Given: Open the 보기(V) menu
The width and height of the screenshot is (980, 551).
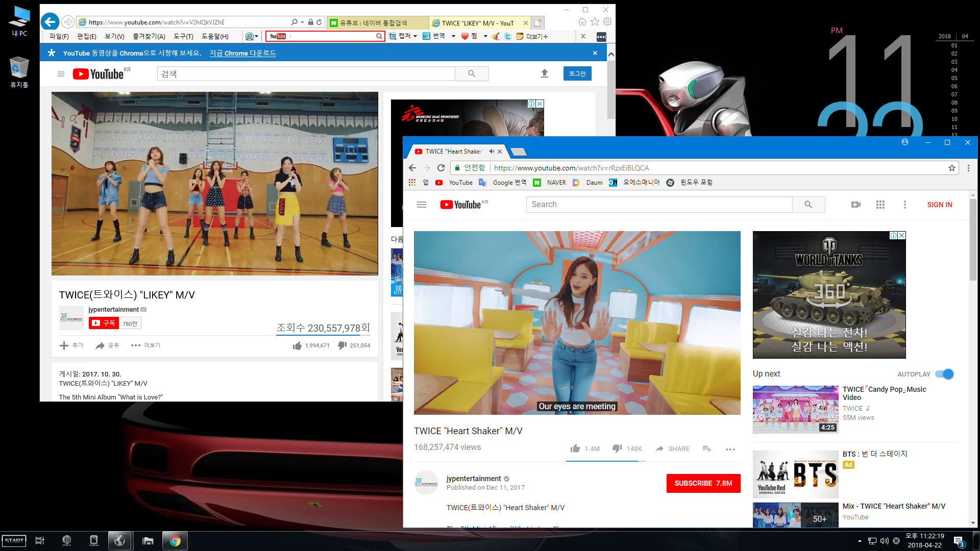Looking at the screenshot, I should click(x=114, y=36).
